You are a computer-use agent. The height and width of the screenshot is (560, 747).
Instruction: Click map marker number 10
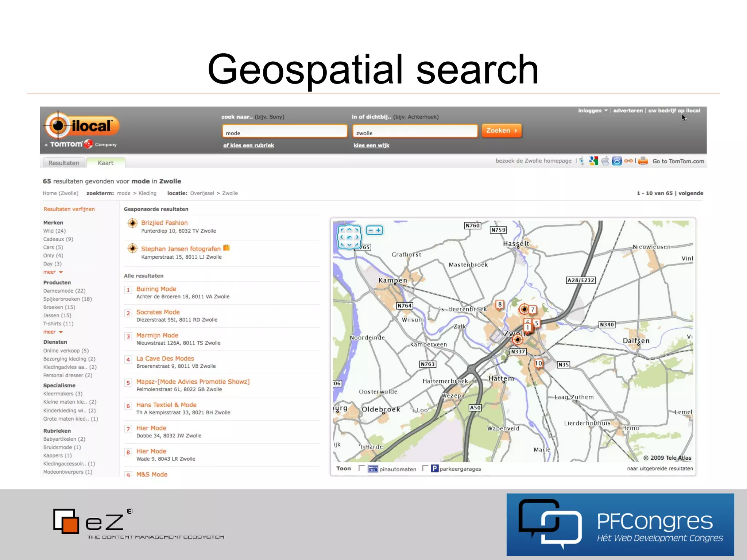[x=538, y=363]
